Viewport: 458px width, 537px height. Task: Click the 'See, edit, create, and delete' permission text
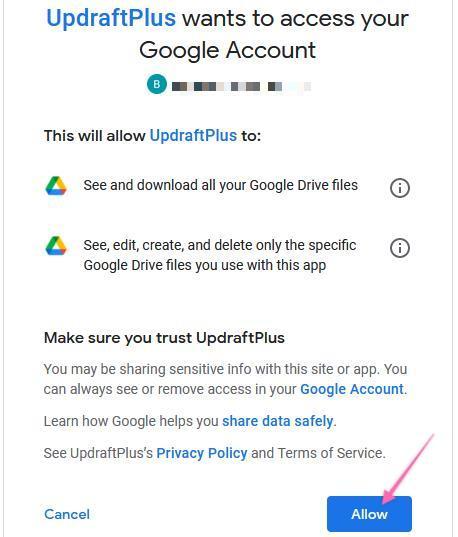[220, 255]
